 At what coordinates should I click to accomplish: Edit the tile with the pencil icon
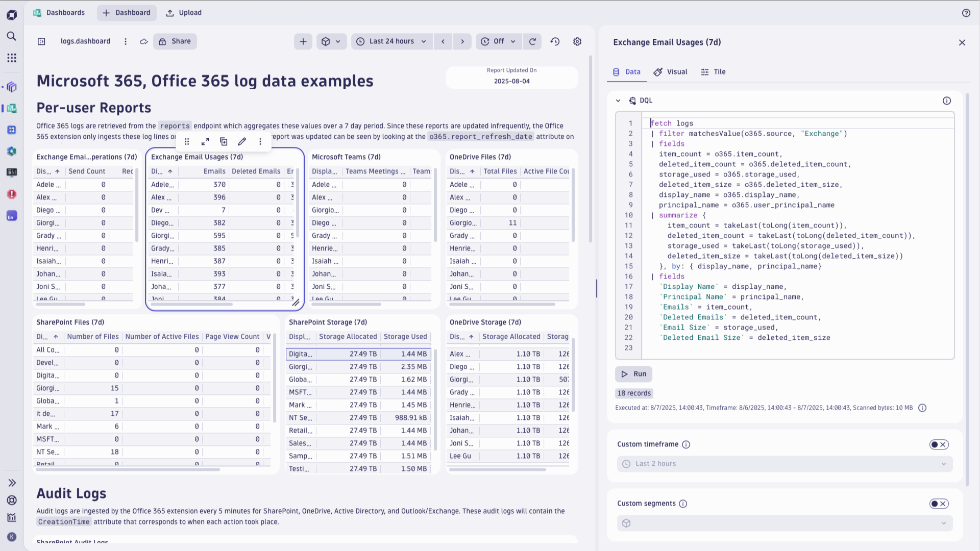(x=242, y=141)
